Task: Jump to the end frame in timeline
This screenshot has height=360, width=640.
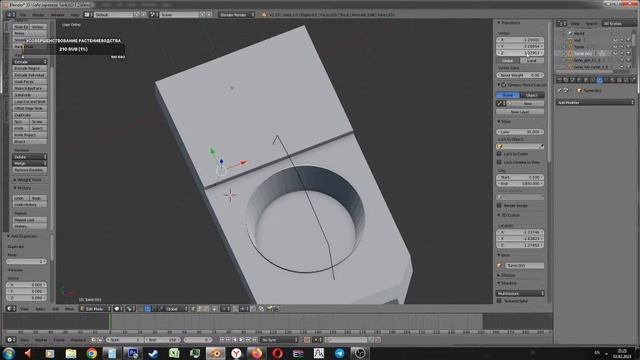Action: [x=255, y=340]
